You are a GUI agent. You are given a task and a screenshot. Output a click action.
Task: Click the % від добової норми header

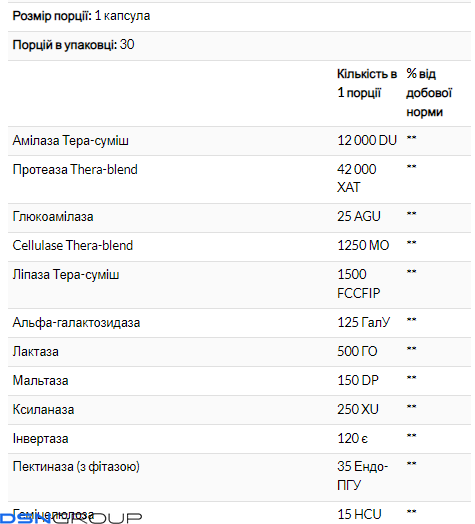pos(429,93)
